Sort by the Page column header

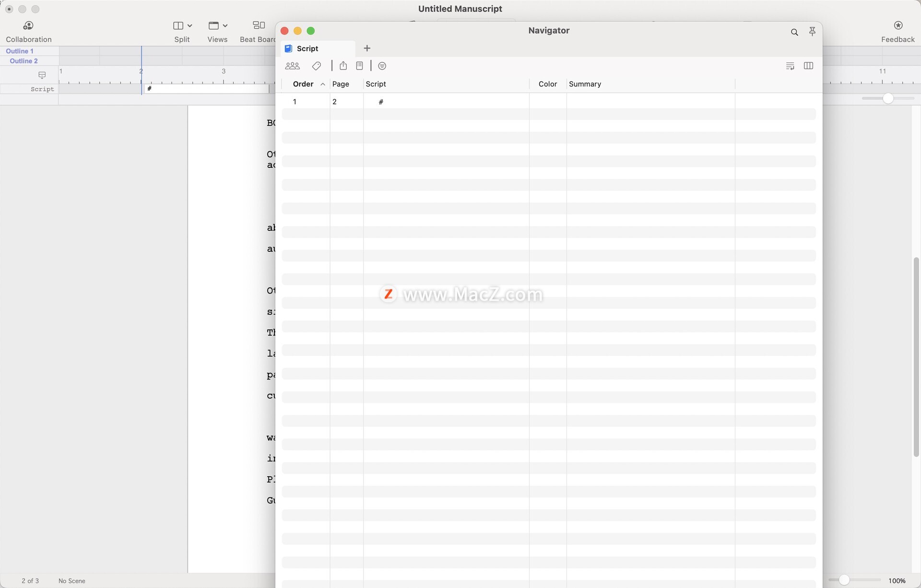[x=341, y=84]
